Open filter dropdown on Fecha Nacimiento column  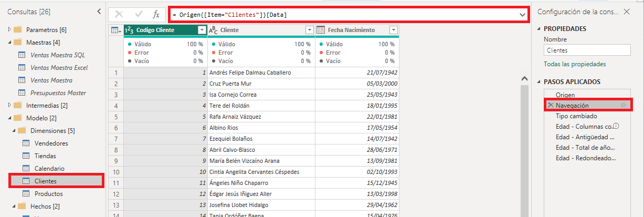[x=394, y=30]
